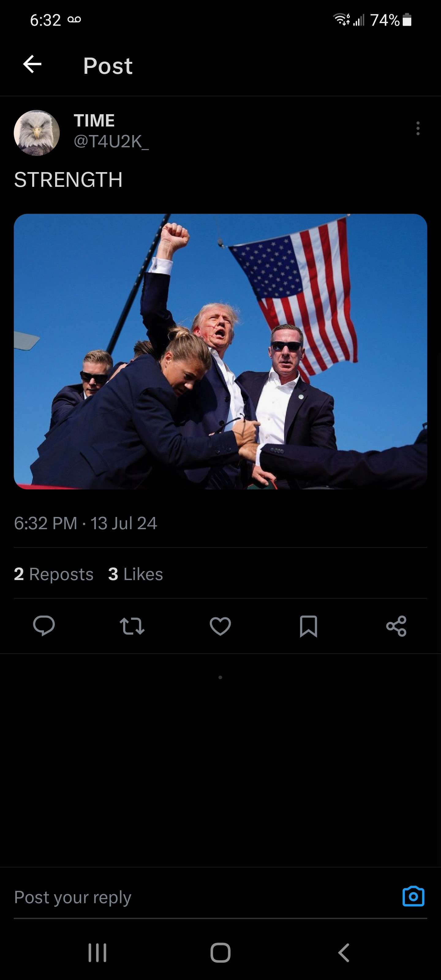Tap the reply speech bubble icon
The image size is (441, 980).
pos(44,626)
